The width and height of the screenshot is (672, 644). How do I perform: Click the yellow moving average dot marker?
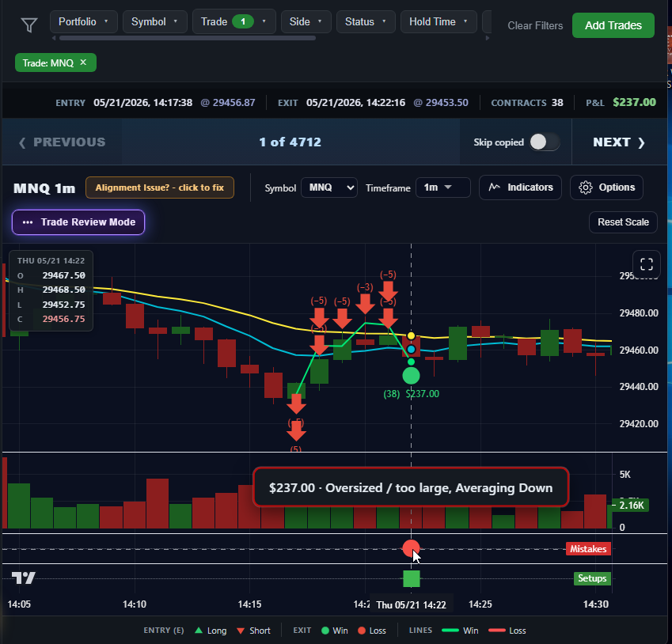(411, 335)
